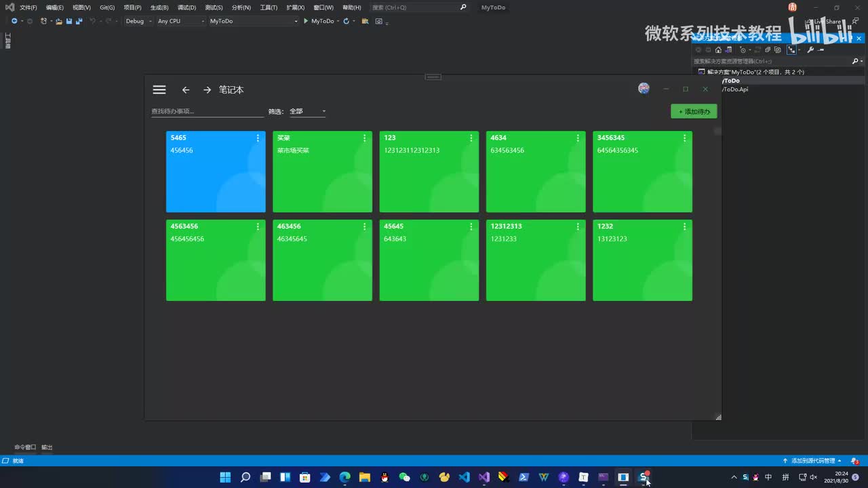
Task: Open the 编辑(E) menu
Action: pyautogui.click(x=55, y=7)
